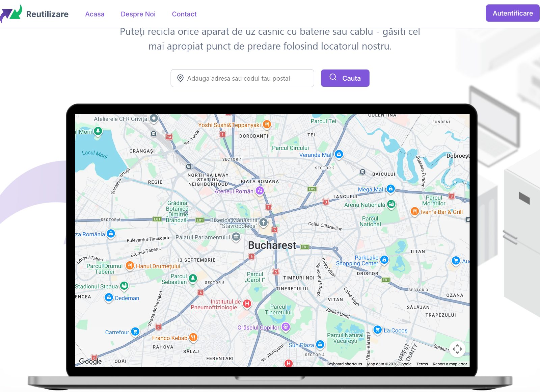Focus the address or postal code field
540x392 pixels.
[242, 78]
